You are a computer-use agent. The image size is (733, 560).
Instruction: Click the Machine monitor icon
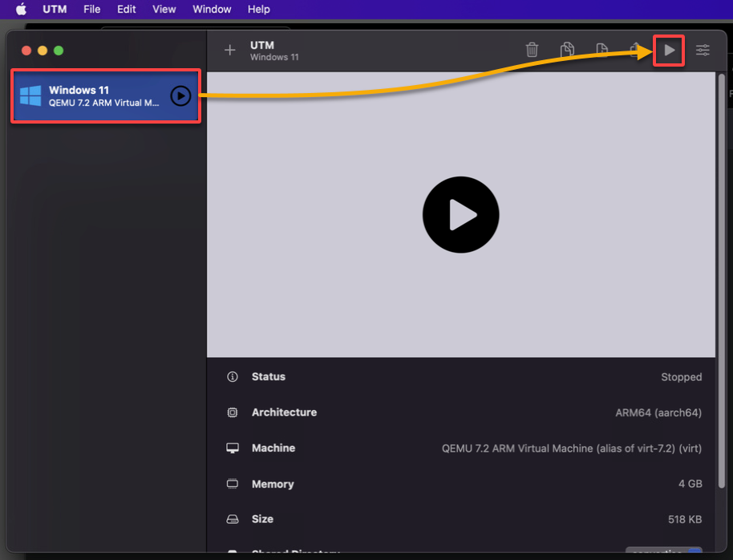[233, 448]
